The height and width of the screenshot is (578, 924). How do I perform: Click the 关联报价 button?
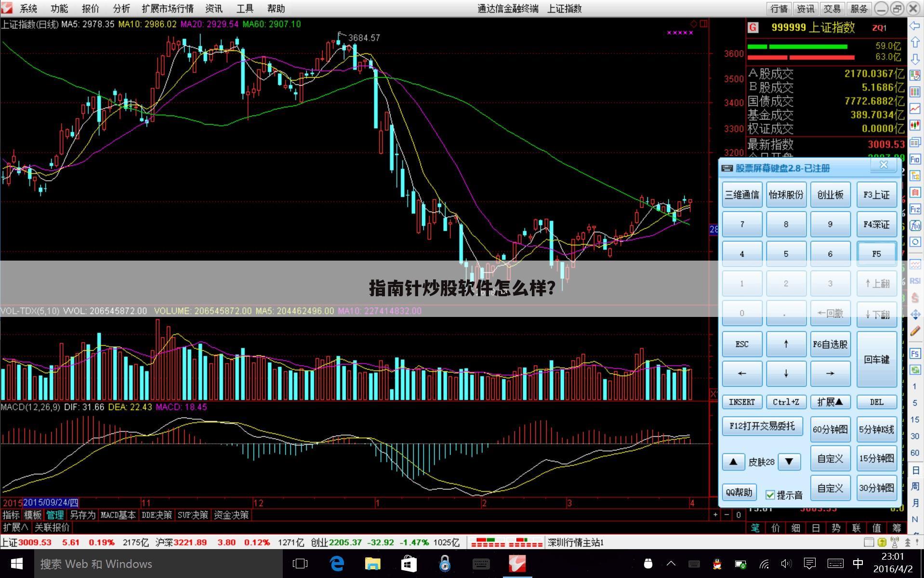tap(52, 527)
